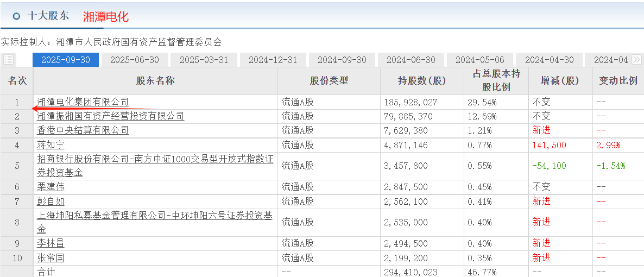The image size is (644, 277).
Task: Click the holding value 185,928,027
Action: pos(411,102)
